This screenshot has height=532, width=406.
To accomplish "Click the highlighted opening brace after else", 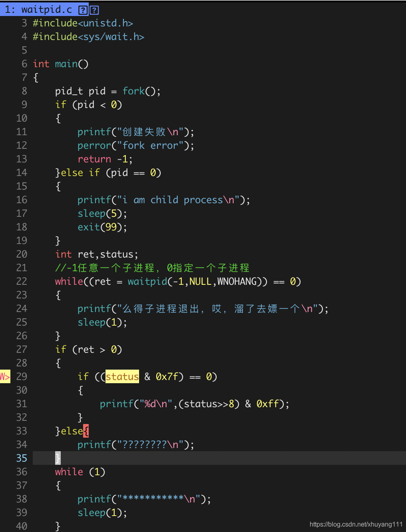I will (x=86, y=431).
